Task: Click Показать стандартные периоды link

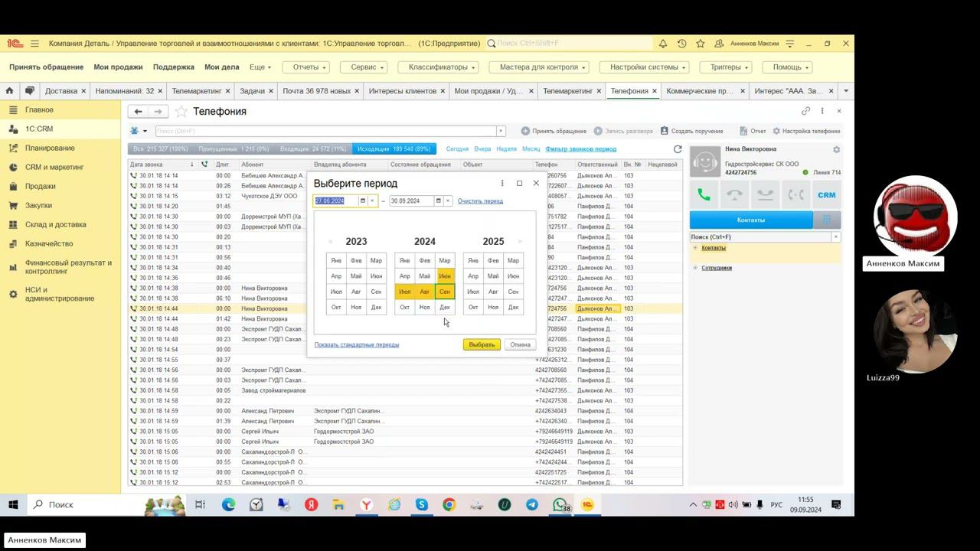Action: point(357,344)
